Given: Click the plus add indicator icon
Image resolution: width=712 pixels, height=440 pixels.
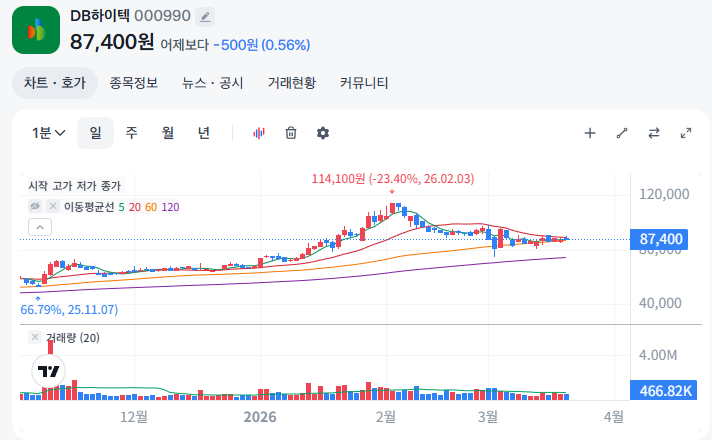Looking at the screenshot, I should pos(590,133).
